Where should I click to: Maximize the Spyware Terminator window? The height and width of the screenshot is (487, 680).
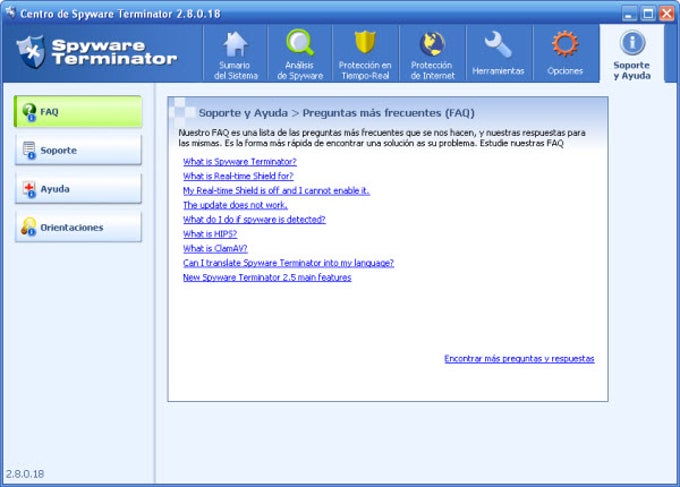(648, 13)
